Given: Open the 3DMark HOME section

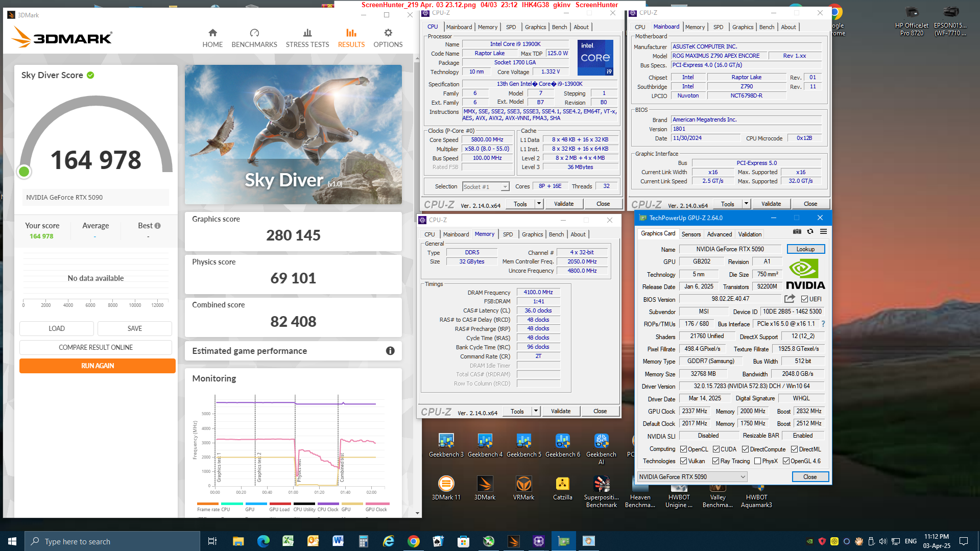Looking at the screenshot, I should point(212,38).
